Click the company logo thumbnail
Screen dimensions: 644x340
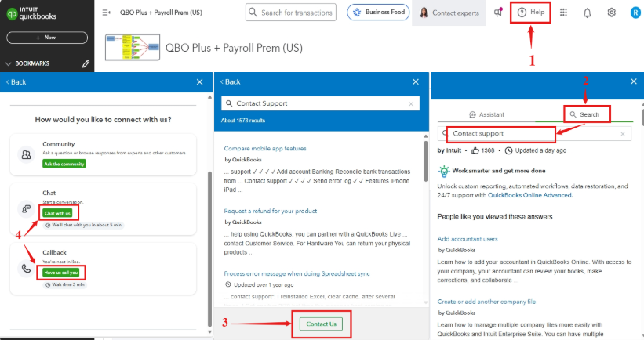133,48
